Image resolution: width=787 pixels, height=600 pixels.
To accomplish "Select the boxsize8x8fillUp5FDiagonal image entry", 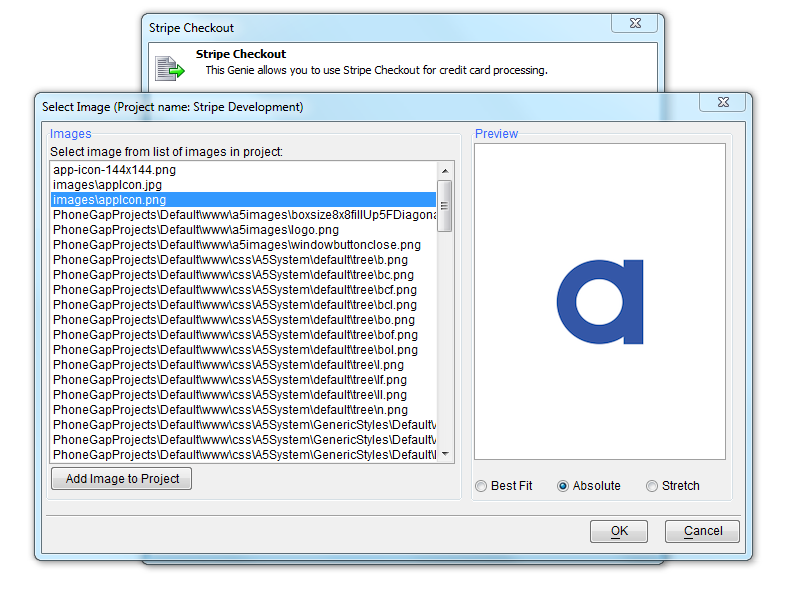I will [x=244, y=215].
